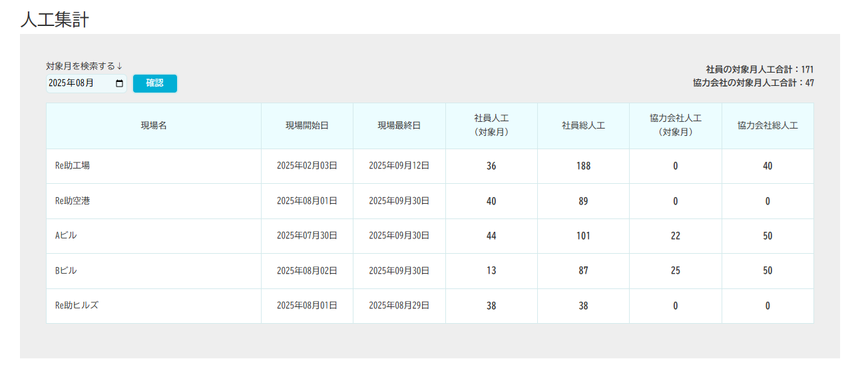Click the 現場名 column header
Viewport: 868px width, 383px height.
(154, 126)
